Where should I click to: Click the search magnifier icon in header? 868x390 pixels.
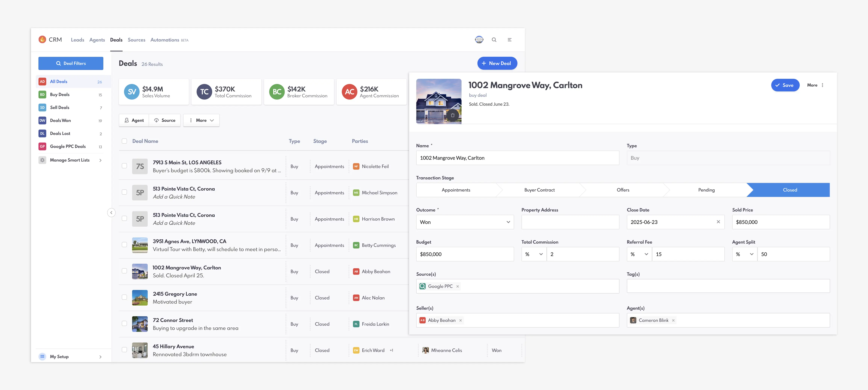494,40
